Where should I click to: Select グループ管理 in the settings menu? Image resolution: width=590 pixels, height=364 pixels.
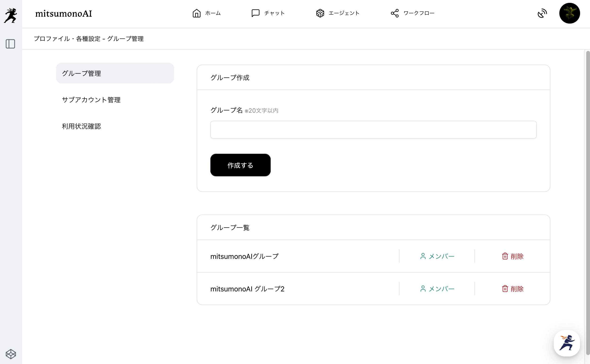tap(115, 73)
